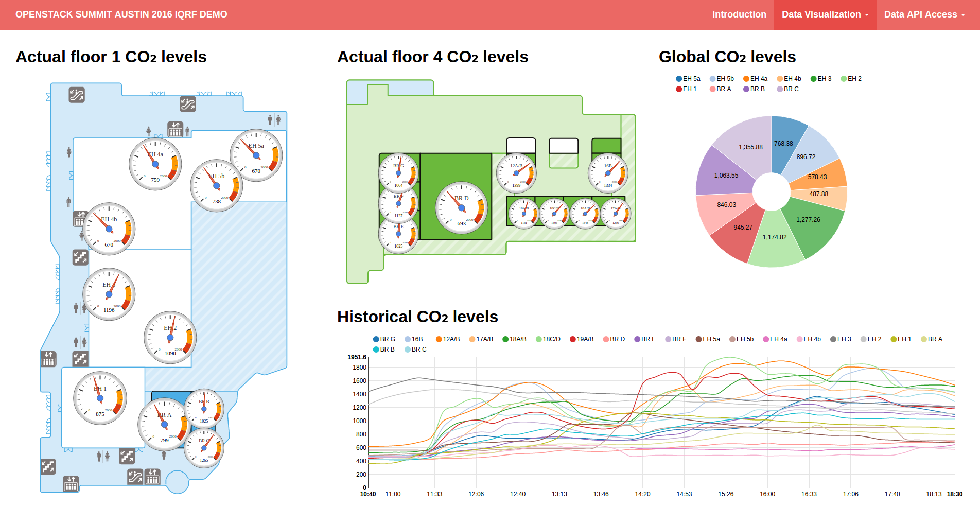This screenshot has height=507, width=980.
Task: Go to the Introduction page
Action: tap(739, 14)
